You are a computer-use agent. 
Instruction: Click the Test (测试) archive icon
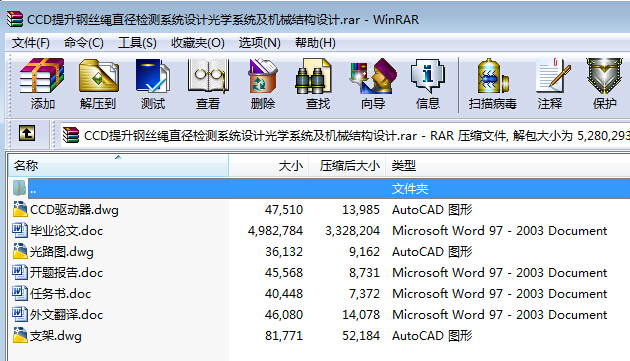153,76
